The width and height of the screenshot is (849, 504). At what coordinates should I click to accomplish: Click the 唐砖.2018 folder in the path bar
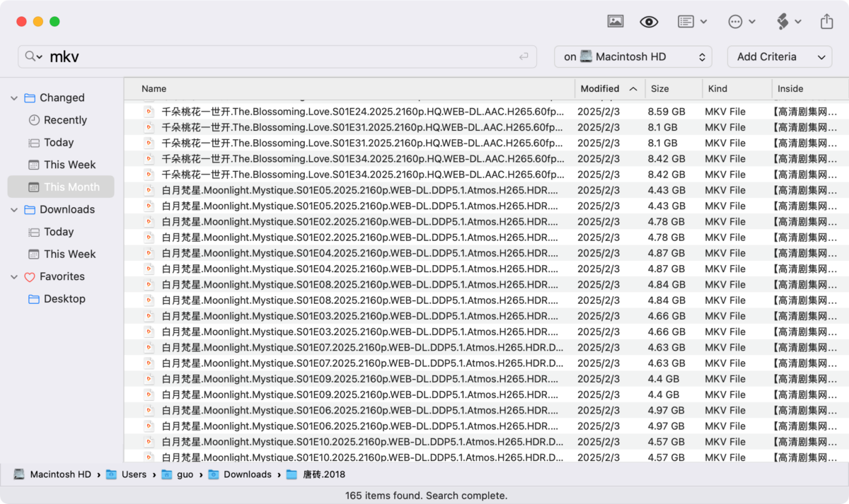click(316, 474)
